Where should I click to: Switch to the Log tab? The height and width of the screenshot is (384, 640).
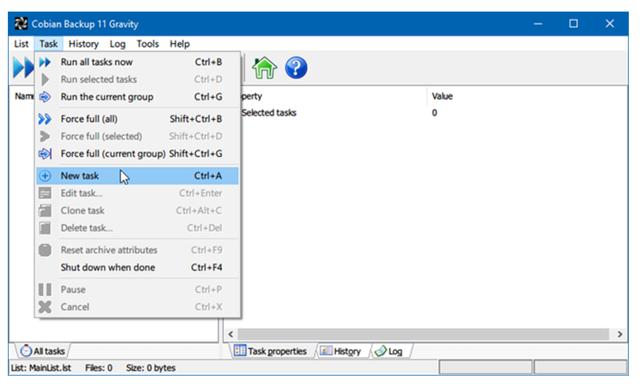390,351
